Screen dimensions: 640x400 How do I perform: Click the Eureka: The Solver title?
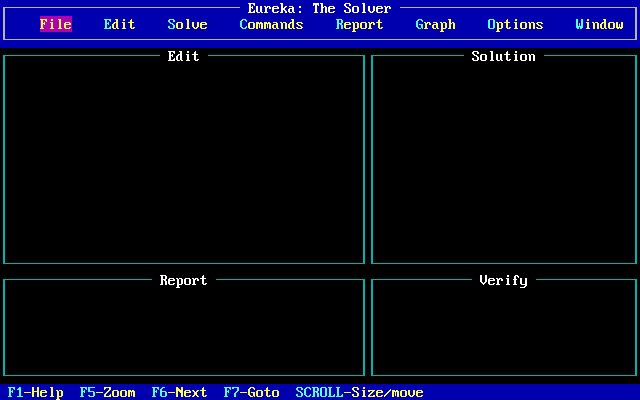320,8
